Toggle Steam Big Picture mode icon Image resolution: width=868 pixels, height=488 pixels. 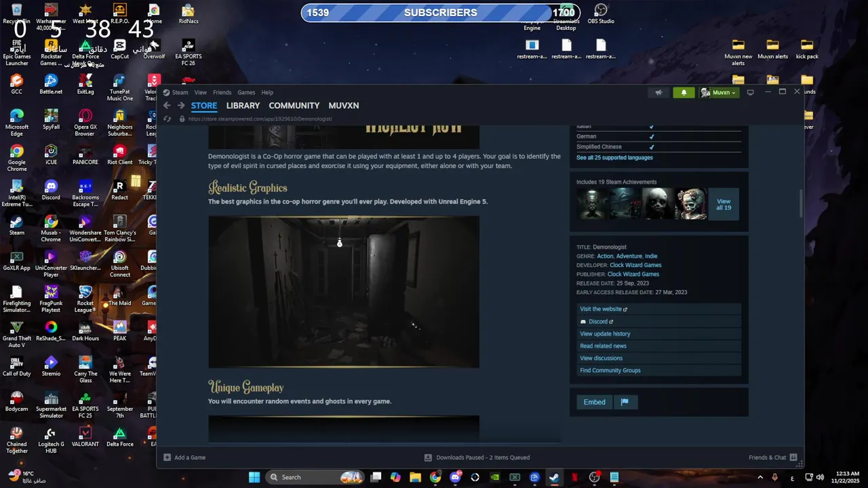click(x=750, y=92)
